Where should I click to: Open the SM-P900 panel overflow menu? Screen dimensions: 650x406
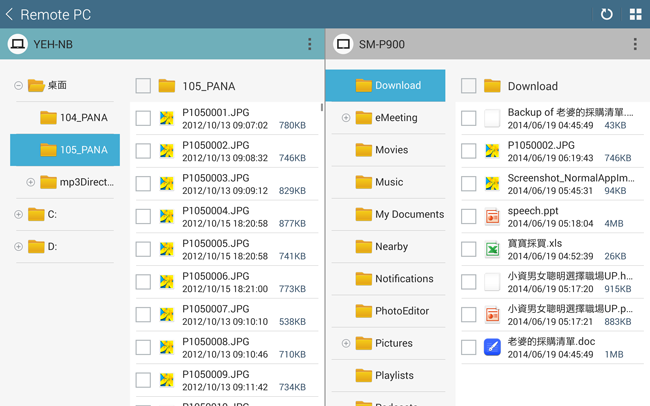click(x=634, y=44)
